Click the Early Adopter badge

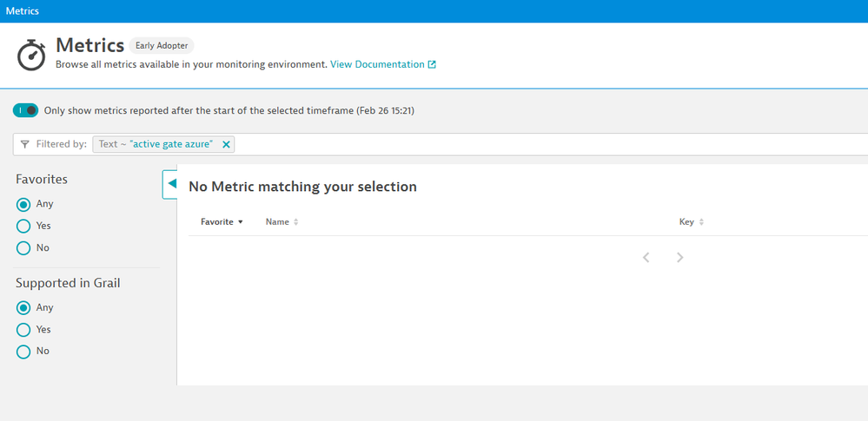(x=162, y=46)
